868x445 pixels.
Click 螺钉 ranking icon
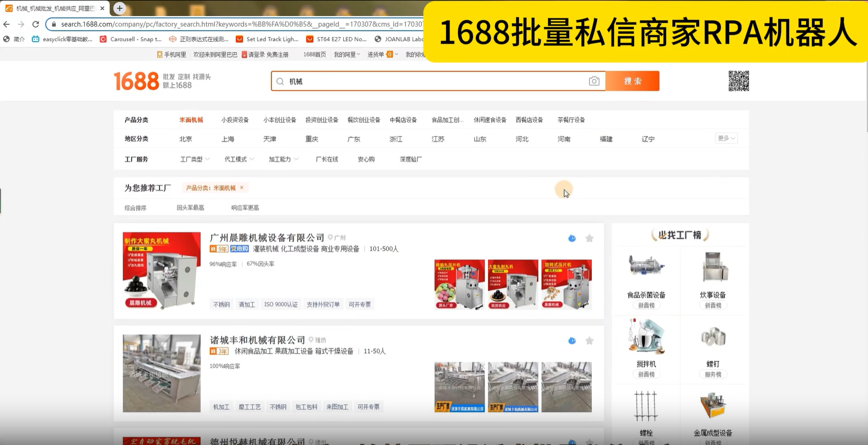pyautogui.click(x=713, y=337)
